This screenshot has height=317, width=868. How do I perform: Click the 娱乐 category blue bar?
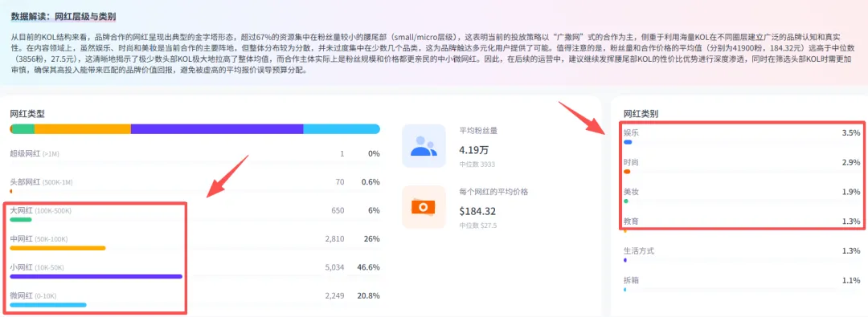[x=628, y=142]
